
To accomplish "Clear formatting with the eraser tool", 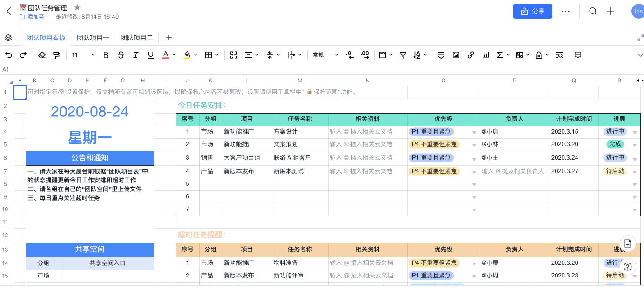I will pos(42,55).
